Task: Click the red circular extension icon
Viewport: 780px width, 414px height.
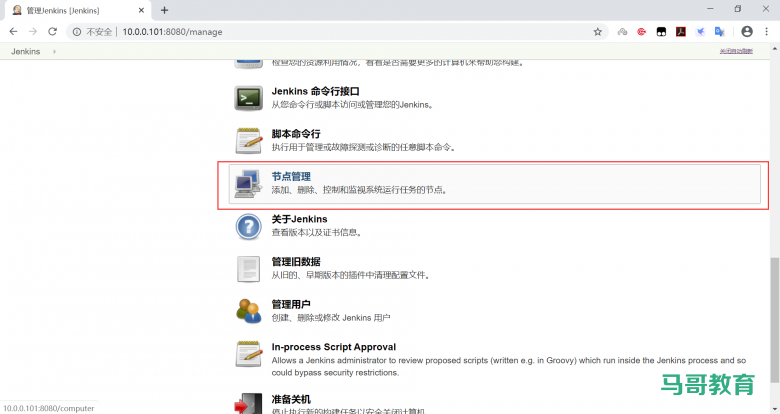Action: pos(641,32)
